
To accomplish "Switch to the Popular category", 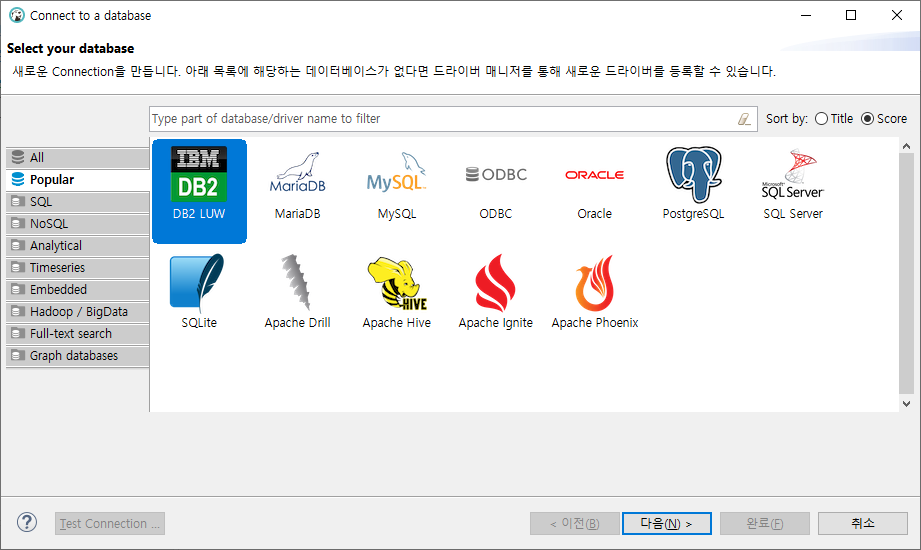I will click(x=78, y=180).
